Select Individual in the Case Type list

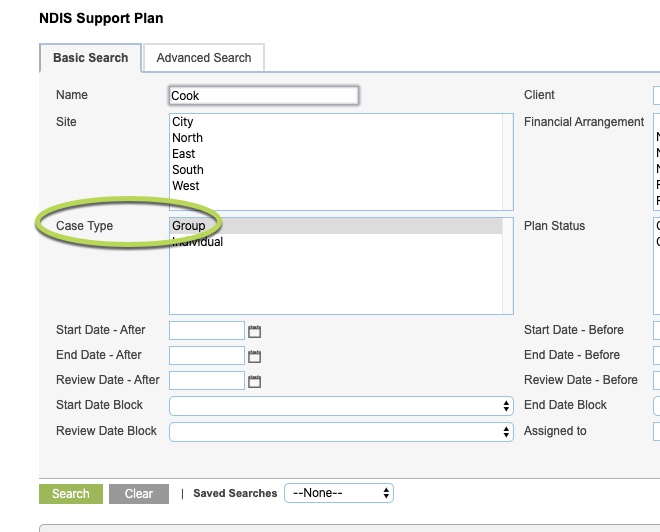tap(336, 242)
